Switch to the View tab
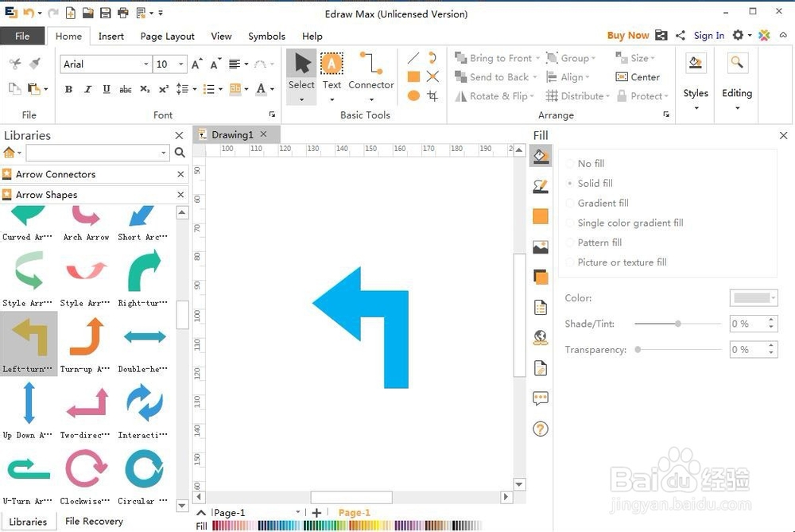 pos(221,36)
